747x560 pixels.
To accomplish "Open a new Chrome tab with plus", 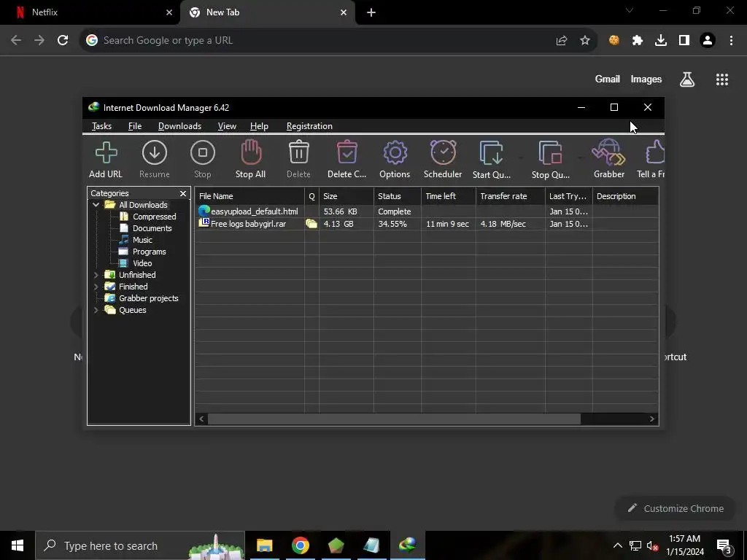I will (x=371, y=12).
